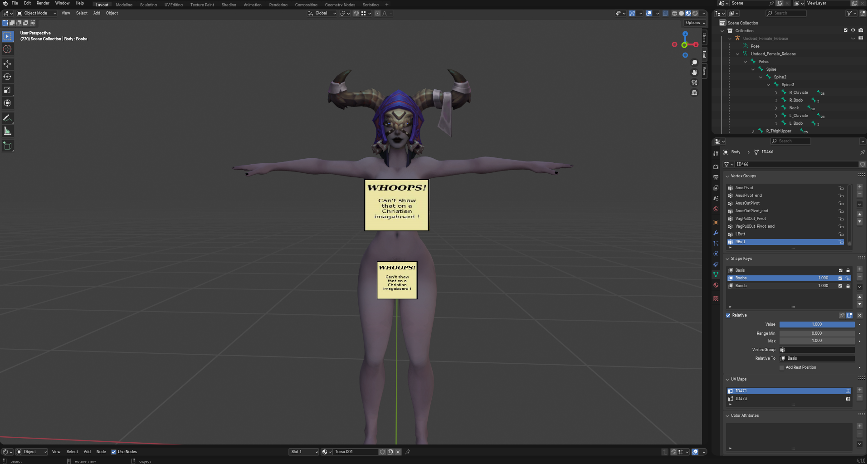The height and width of the screenshot is (464, 868).
Task: Activate the 3D Cursor tool
Action: click(x=8, y=49)
